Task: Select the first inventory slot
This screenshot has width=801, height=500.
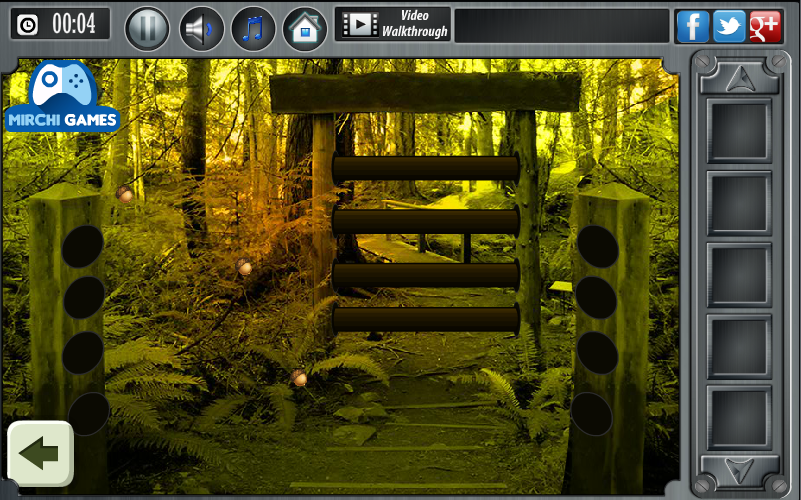Action: coord(739,131)
